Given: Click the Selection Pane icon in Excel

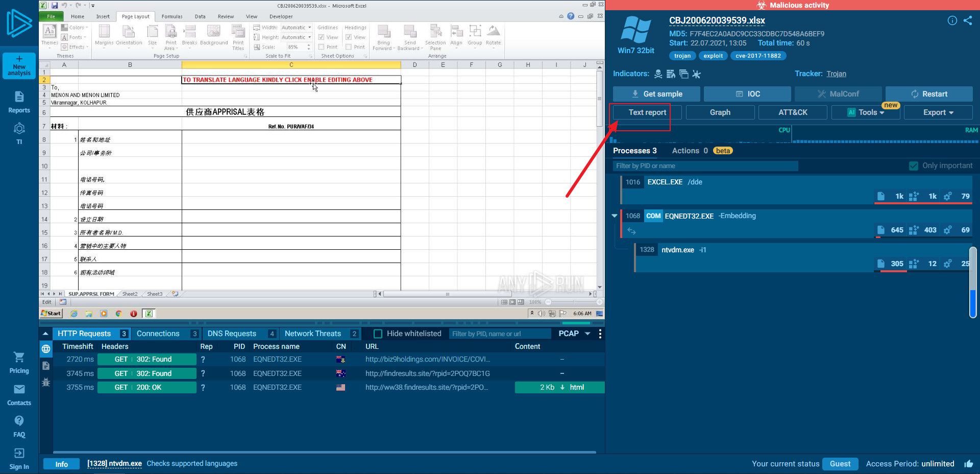Looking at the screenshot, I should [435, 37].
